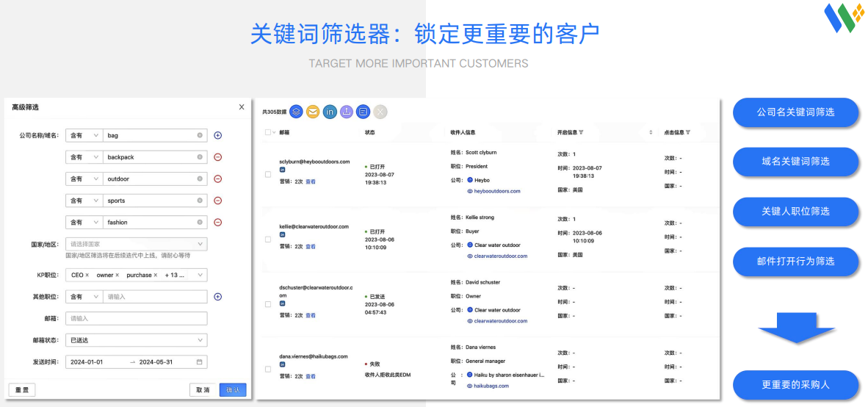Click the 邮箱 email input field
This screenshot has width=868, height=407.
[136, 319]
